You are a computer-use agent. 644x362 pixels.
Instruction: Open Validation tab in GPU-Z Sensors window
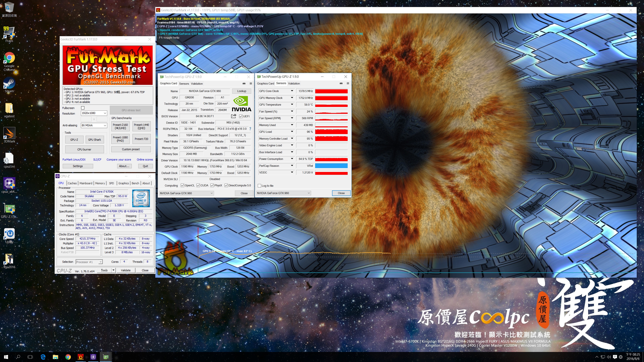(x=294, y=83)
